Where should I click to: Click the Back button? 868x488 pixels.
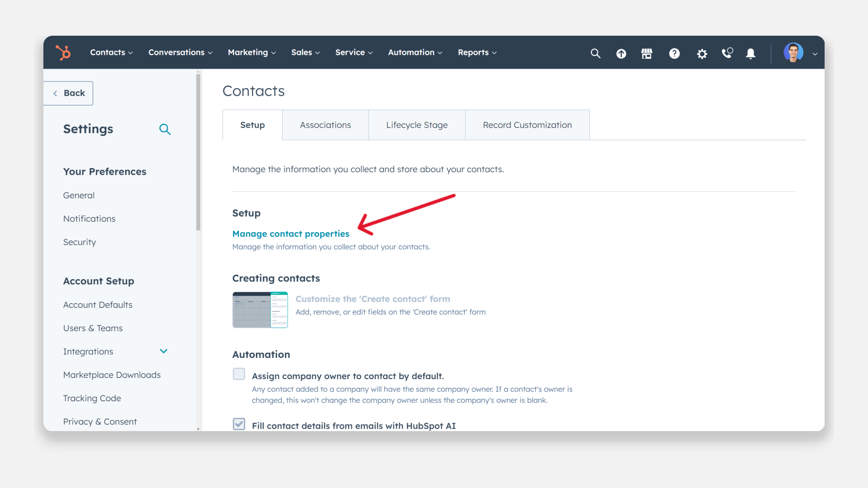click(69, 93)
